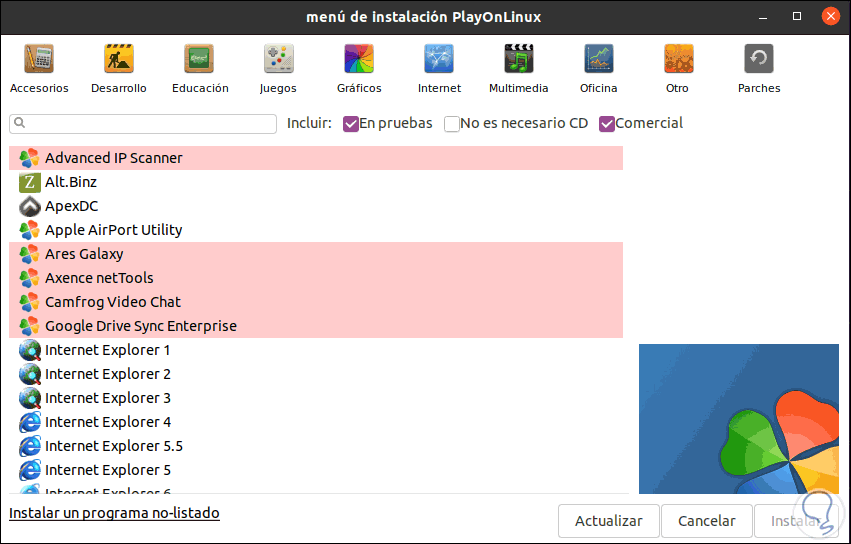This screenshot has height=544, width=851.
Task: Focus the program search field
Action: 143,124
